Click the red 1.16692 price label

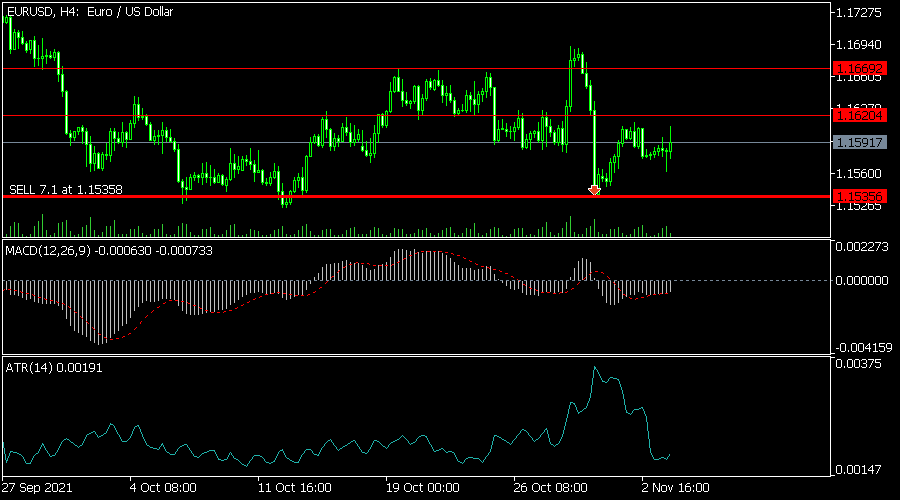[x=859, y=69]
